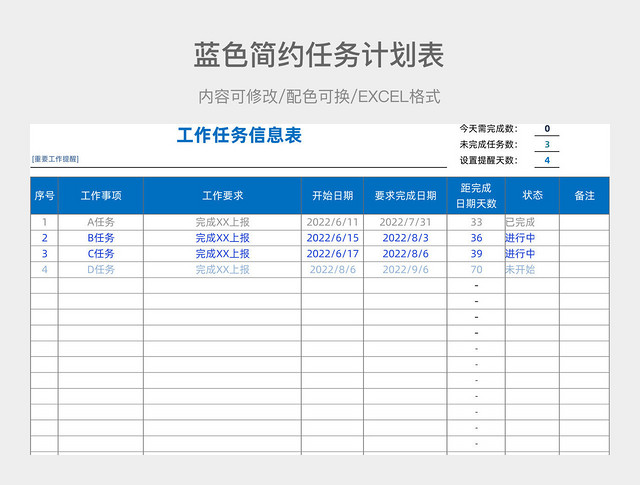Screen dimensions: 640x485
Task: Select days remaining value 70
Action: 476,269
